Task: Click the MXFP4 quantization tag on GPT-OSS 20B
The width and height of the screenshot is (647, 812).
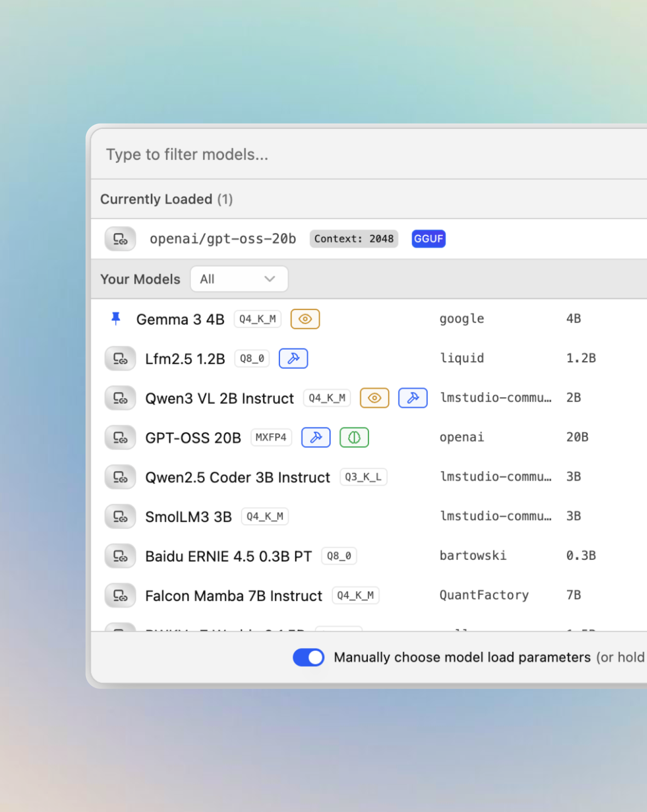Action: [x=271, y=437]
